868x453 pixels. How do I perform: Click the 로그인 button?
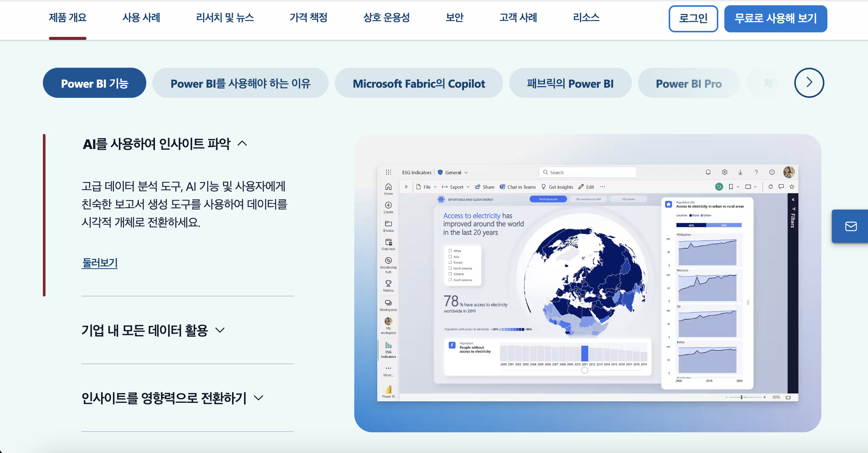[693, 18]
